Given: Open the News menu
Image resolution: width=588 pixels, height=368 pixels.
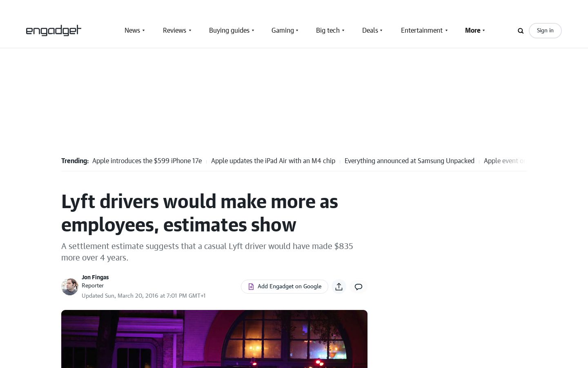Looking at the screenshot, I should tap(132, 30).
